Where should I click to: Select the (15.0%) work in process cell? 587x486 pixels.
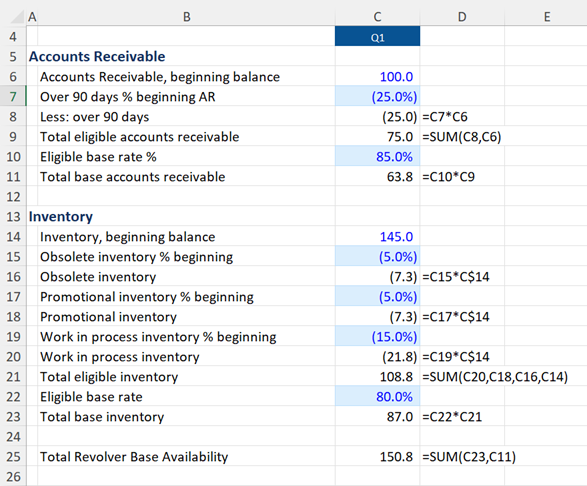[x=377, y=337]
